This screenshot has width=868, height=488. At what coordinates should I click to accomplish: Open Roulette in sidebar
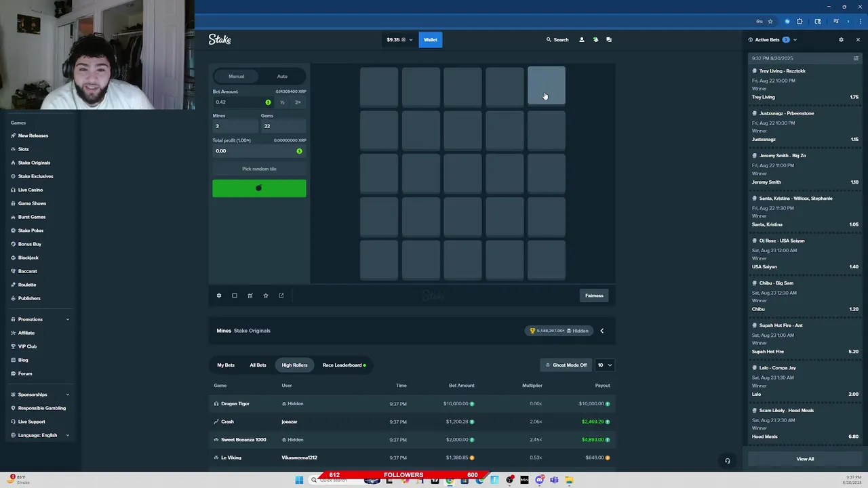[x=26, y=285]
